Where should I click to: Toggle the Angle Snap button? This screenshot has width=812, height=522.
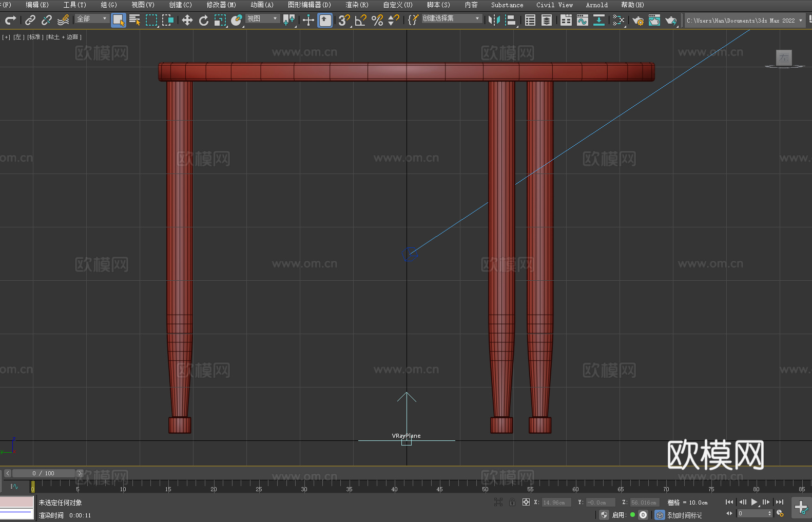361,20
